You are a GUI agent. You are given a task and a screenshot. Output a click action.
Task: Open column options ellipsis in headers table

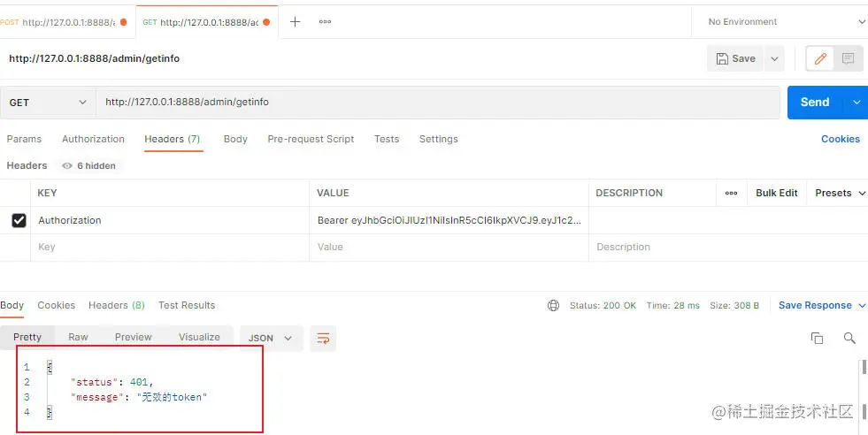(x=731, y=193)
